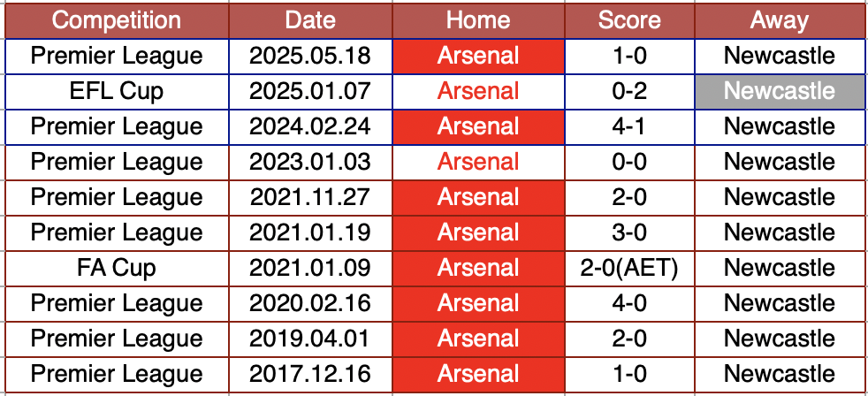Click the date cell 2017.12.16
The image size is (868, 396).
click(310, 374)
